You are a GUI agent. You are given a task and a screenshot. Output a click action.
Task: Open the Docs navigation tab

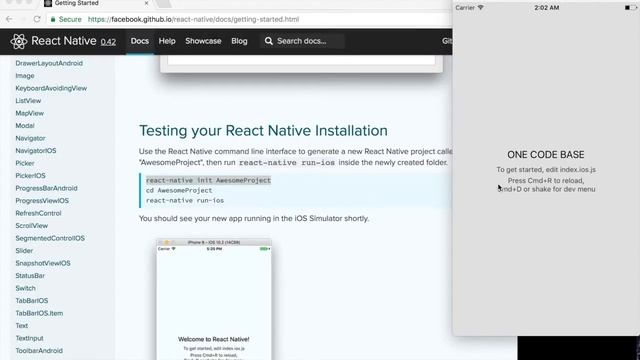(140, 41)
